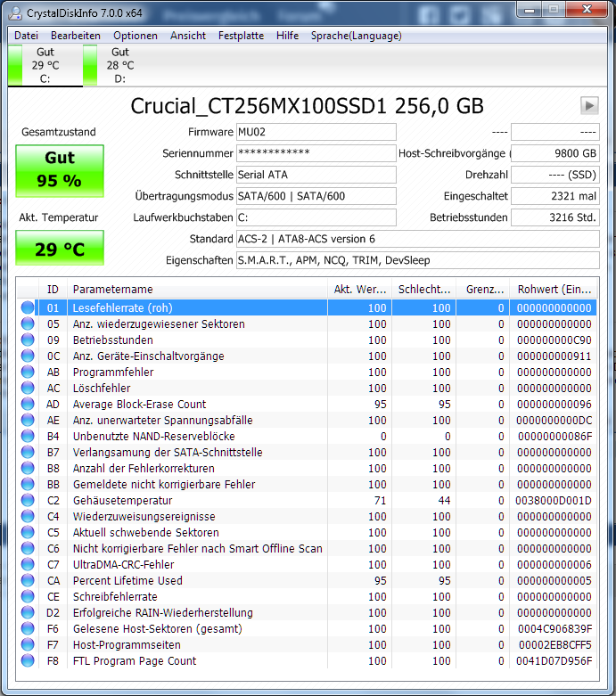Click the 29 °C temperature button
The image size is (616, 696).
pyautogui.click(x=60, y=248)
